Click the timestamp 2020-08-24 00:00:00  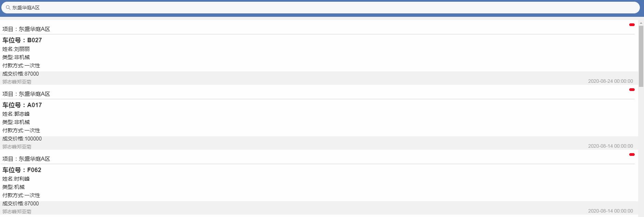[x=610, y=81]
